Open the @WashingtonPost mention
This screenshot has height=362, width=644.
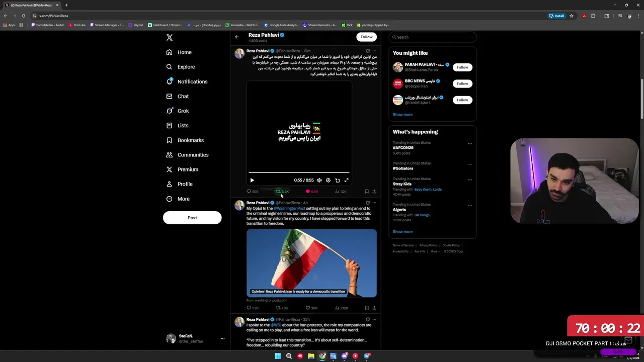coord(289,209)
